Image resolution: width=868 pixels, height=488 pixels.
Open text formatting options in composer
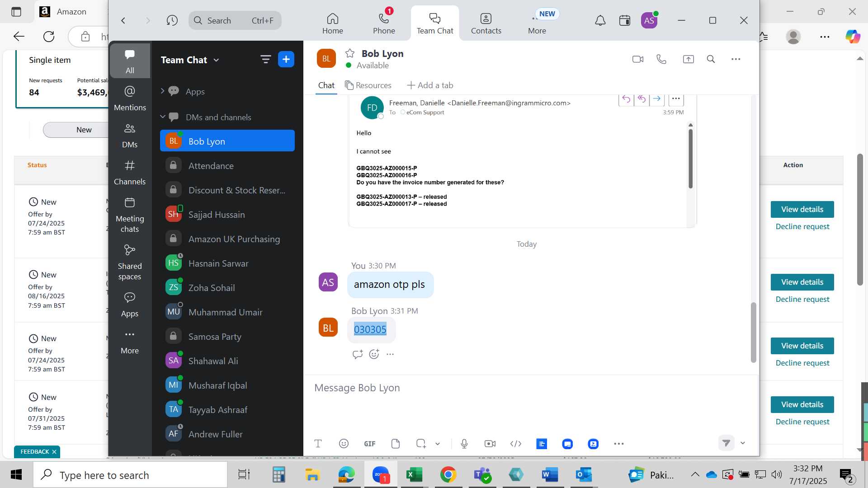[x=318, y=444]
